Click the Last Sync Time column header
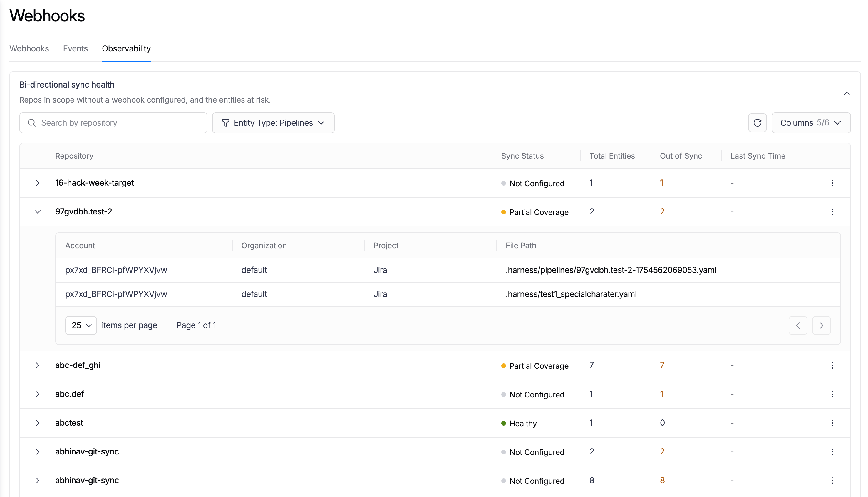This screenshot has height=497, width=868. pos(758,156)
